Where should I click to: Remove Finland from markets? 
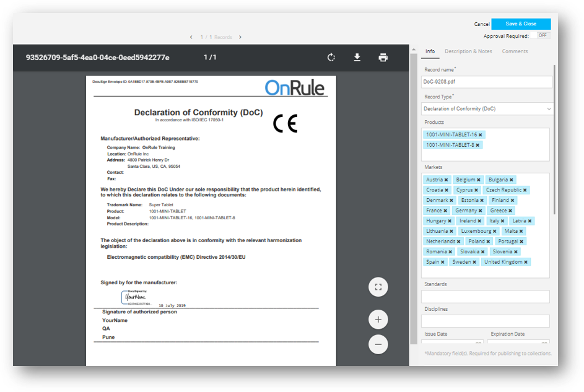pyautogui.click(x=513, y=200)
